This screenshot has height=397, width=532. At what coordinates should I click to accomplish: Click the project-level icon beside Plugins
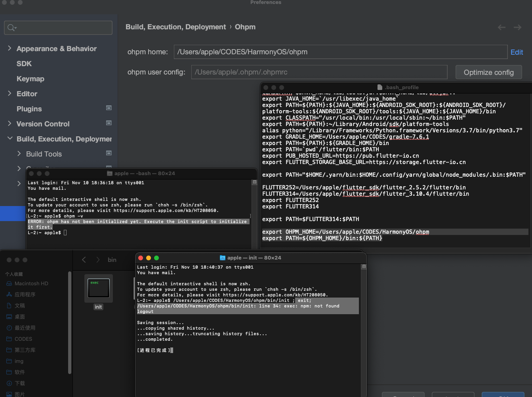(x=109, y=108)
